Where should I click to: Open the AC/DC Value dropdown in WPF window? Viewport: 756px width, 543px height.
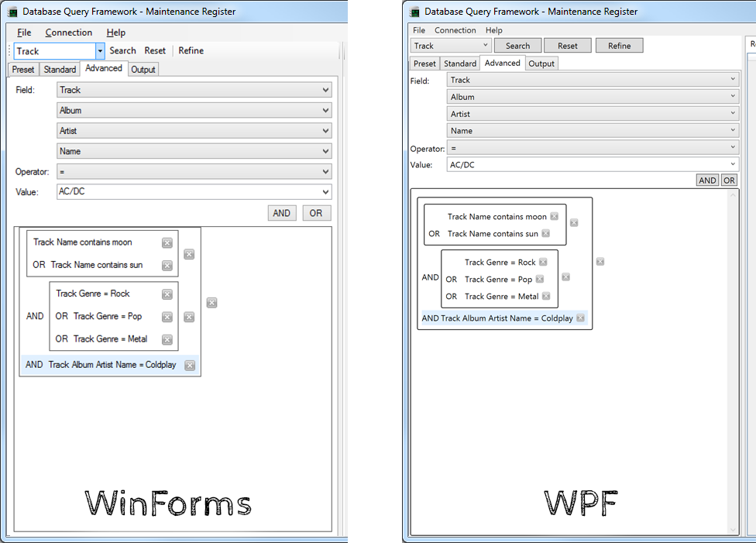(733, 164)
